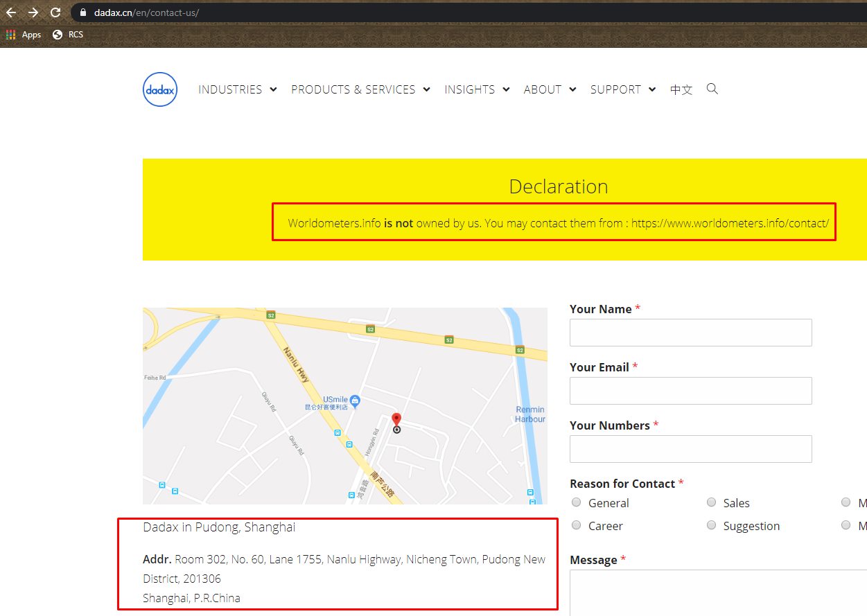Click the padlock icon in the address bar

tap(83, 12)
